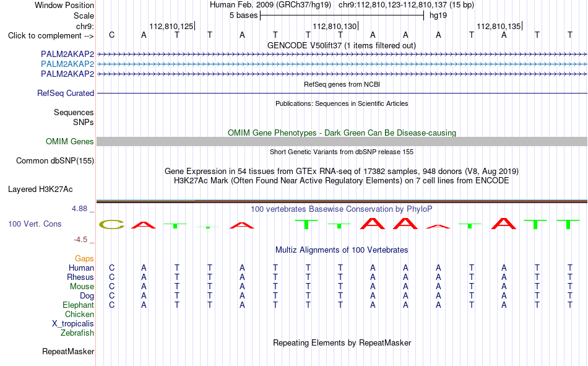Open the light-blue PALM2AKAP2 transcript label
Screen dimensions: 588x366
point(67,64)
